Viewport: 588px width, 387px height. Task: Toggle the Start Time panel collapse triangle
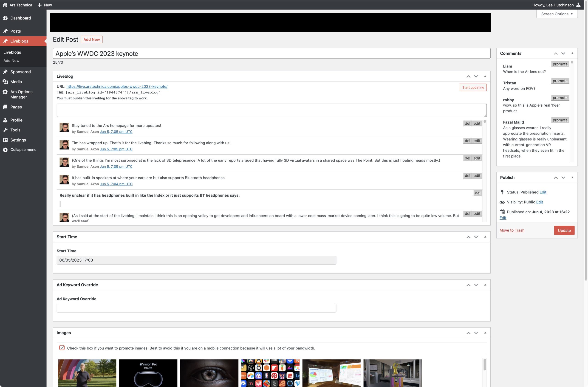click(485, 237)
